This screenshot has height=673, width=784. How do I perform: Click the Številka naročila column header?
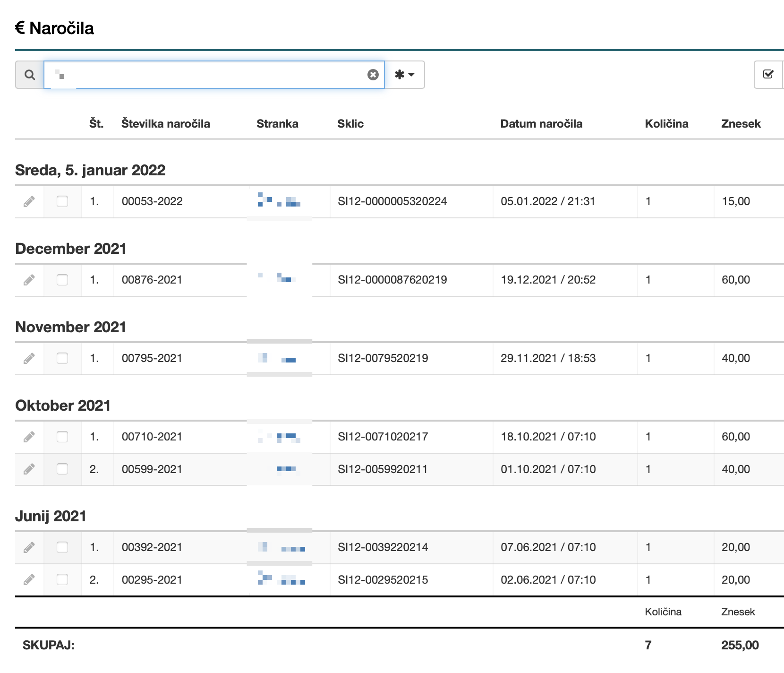click(166, 124)
